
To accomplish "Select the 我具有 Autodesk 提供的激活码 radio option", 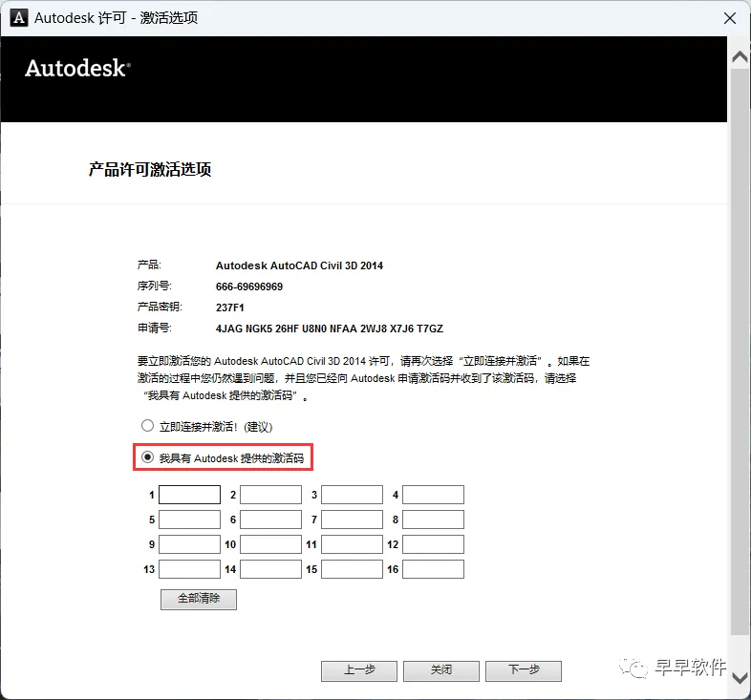I will point(147,457).
